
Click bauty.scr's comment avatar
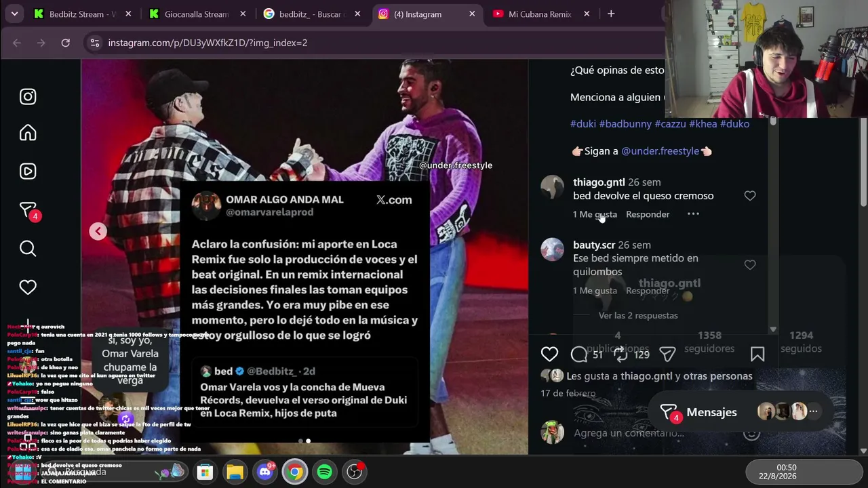point(552,249)
